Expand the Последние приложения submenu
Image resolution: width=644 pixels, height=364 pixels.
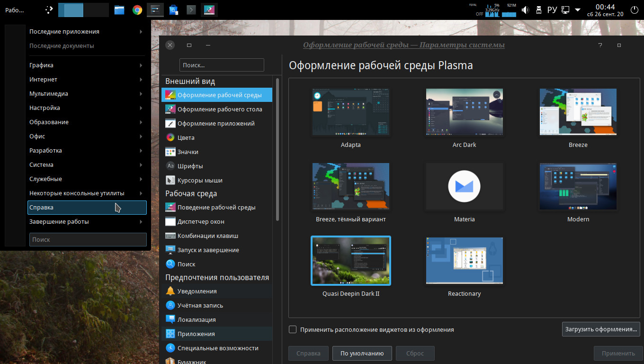pos(87,32)
